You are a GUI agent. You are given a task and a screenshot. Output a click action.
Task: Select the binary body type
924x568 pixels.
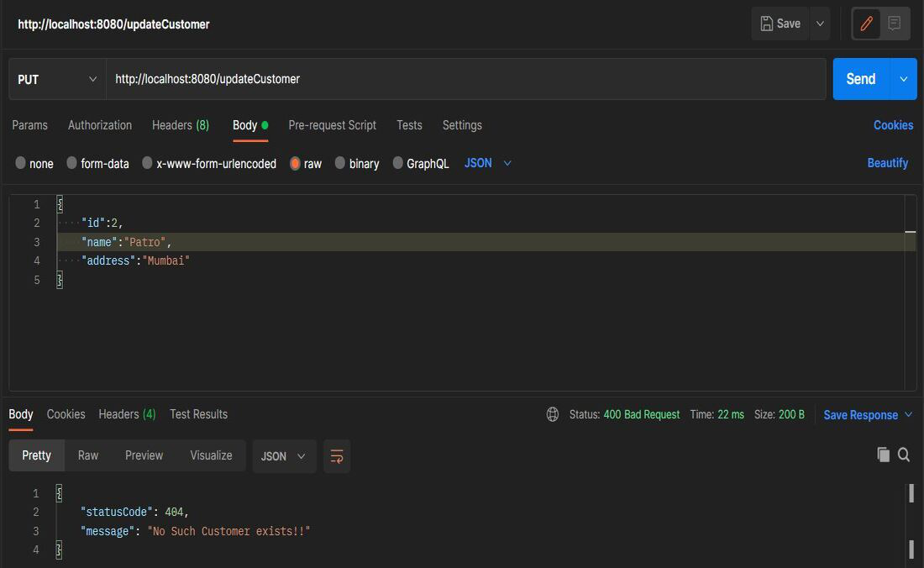click(x=357, y=163)
